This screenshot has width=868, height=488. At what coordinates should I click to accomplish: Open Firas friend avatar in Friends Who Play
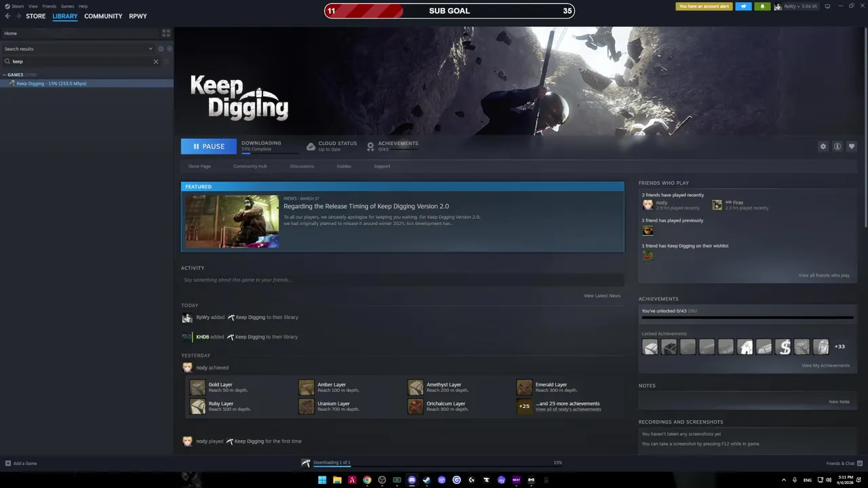(x=717, y=205)
